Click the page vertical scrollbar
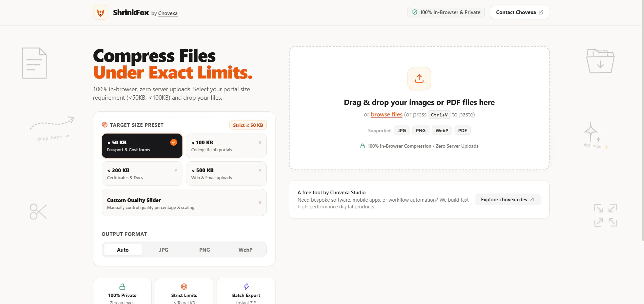 (642, 121)
